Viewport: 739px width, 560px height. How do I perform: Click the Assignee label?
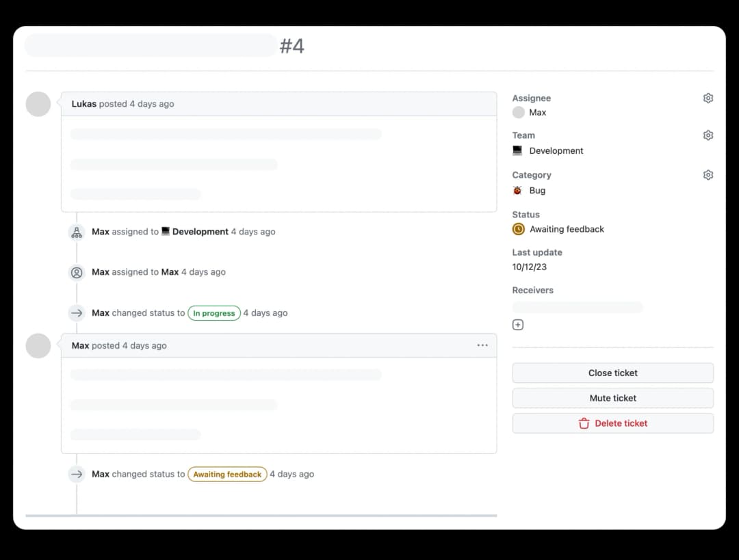[531, 98]
